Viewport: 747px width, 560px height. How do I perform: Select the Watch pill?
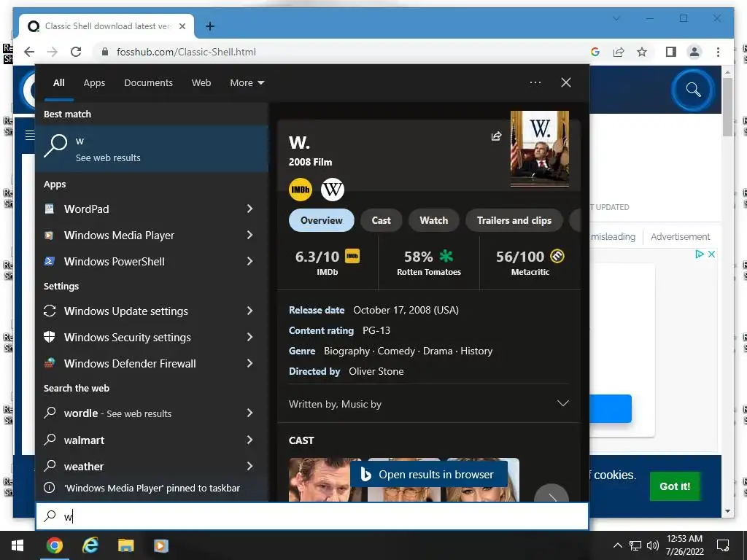[x=434, y=220]
